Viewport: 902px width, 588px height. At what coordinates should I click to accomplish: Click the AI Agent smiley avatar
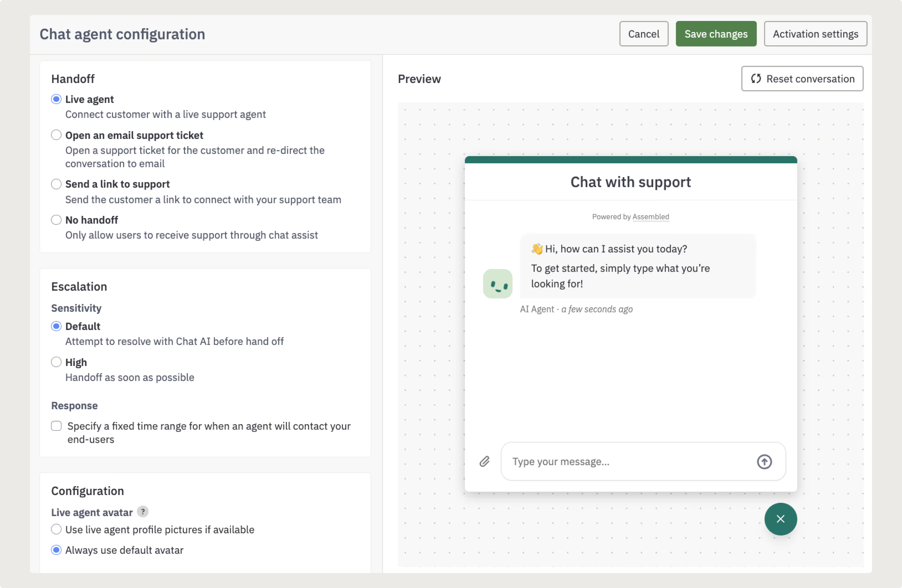[x=497, y=284]
